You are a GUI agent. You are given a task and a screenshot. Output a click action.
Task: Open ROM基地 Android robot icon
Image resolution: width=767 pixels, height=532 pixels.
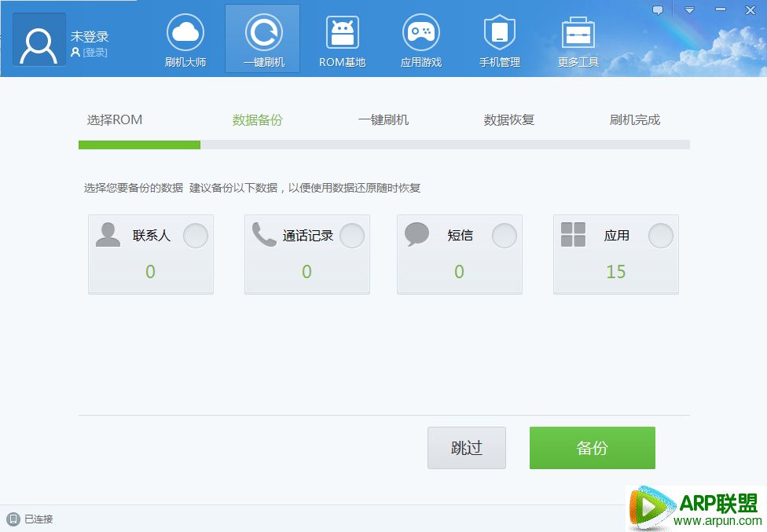coord(342,33)
